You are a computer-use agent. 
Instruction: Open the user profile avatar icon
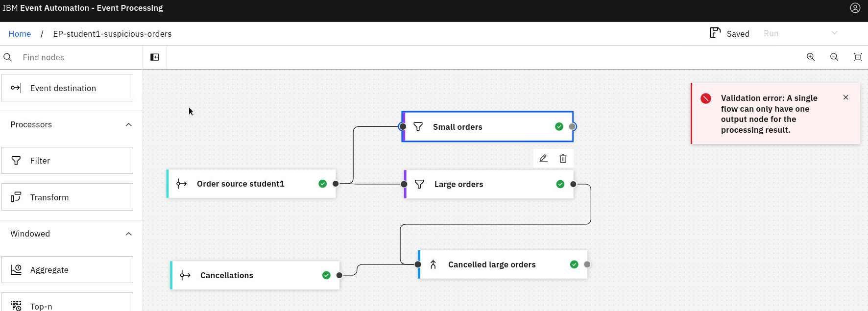tap(855, 8)
